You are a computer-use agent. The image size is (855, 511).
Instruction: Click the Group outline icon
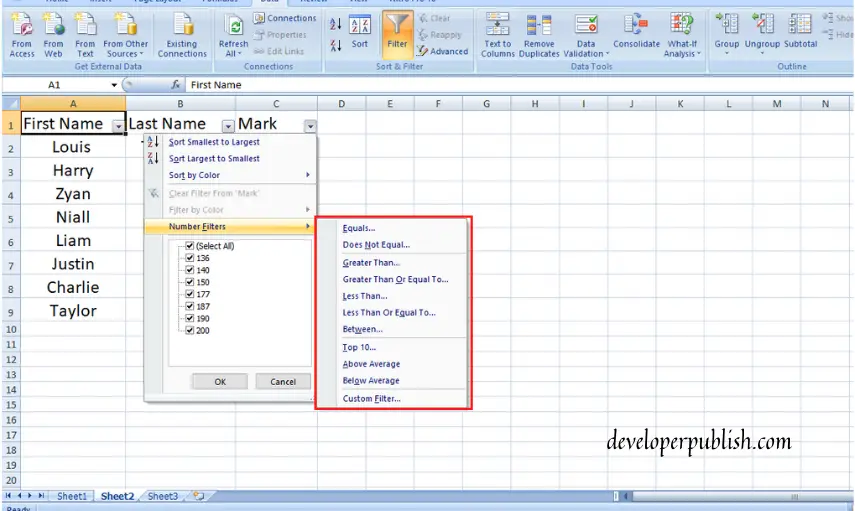pos(727,33)
